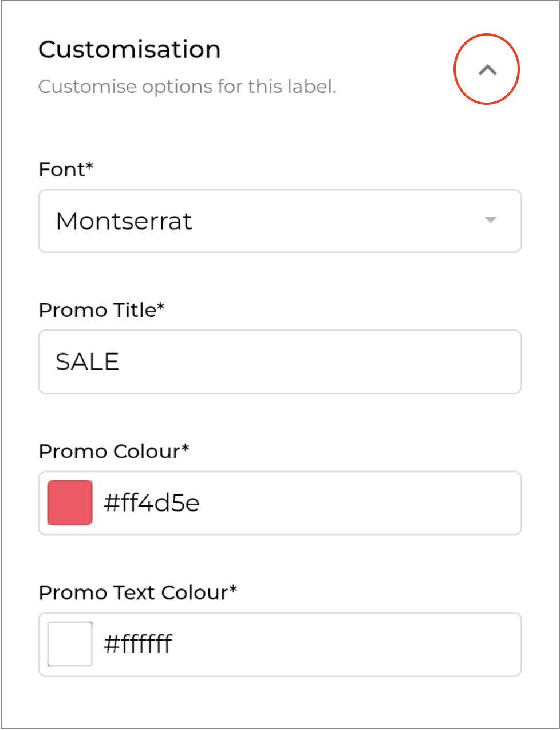Open the Font dropdown arrow
Image resolution: width=560 pixels, height=730 pixels.
[490, 220]
